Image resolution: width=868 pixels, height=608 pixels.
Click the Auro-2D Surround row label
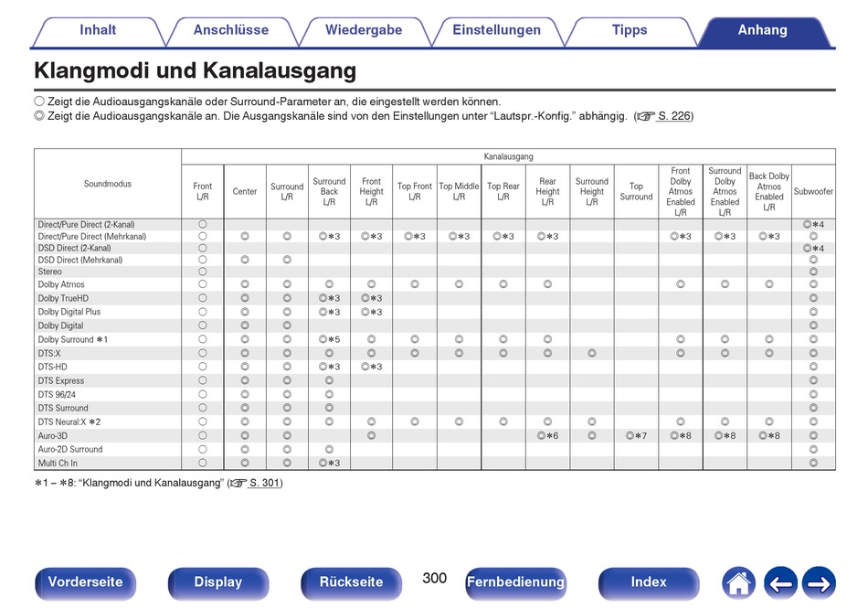tap(70, 450)
